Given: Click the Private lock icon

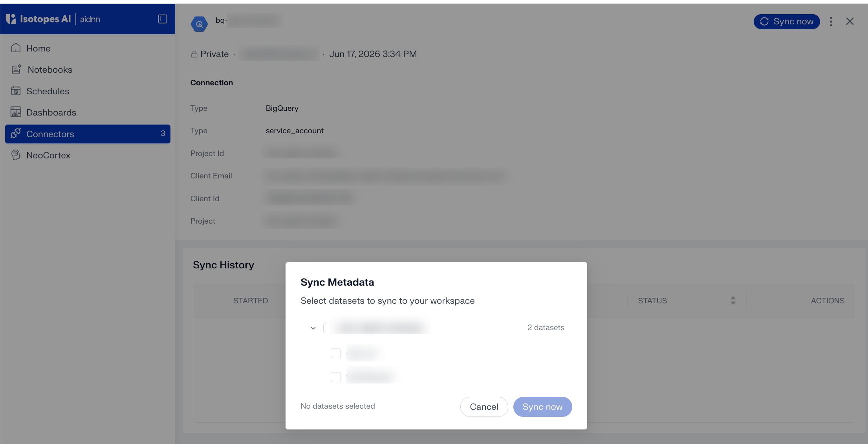Looking at the screenshot, I should click(x=194, y=54).
